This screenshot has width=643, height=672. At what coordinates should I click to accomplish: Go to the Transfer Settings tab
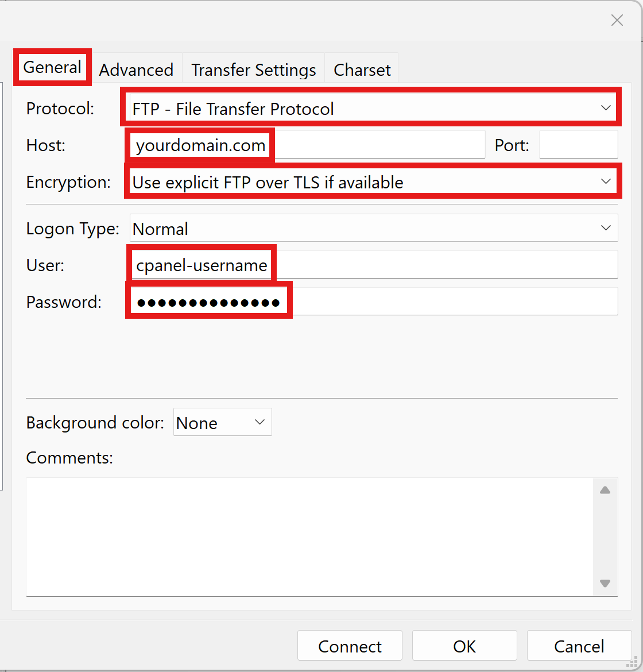pyautogui.click(x=253, y=70)
